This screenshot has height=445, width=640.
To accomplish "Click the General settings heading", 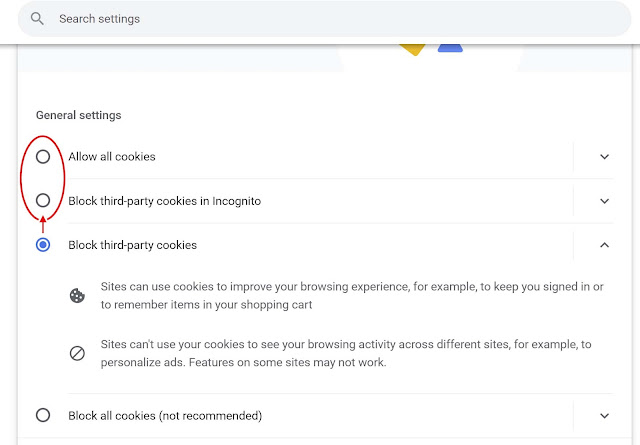I will (78, 115).
